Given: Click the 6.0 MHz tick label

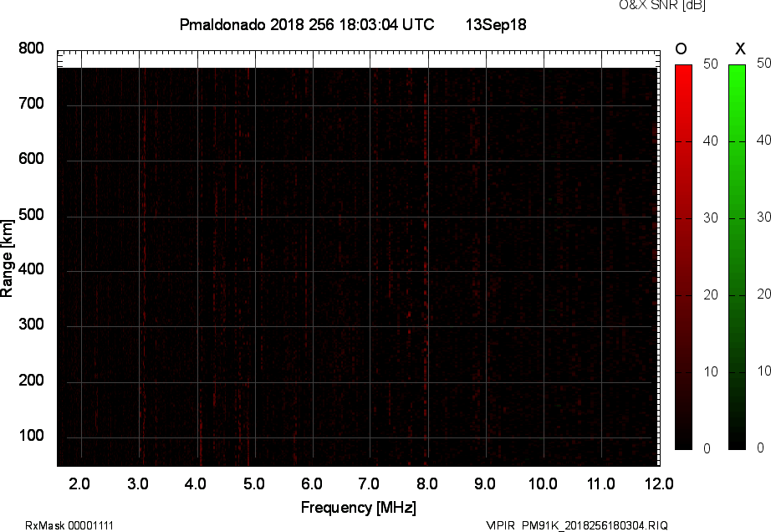Looking at the screenshot, I should [x=314, y=483].
